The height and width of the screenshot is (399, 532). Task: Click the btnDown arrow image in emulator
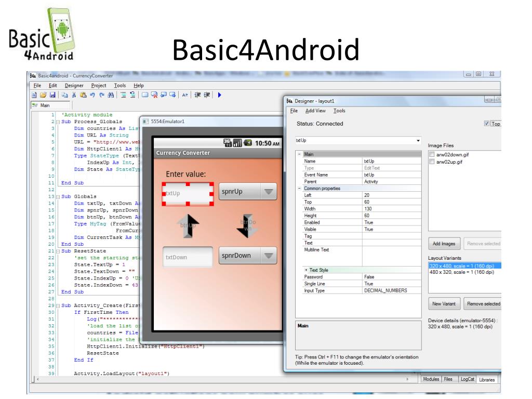[248, 225]
